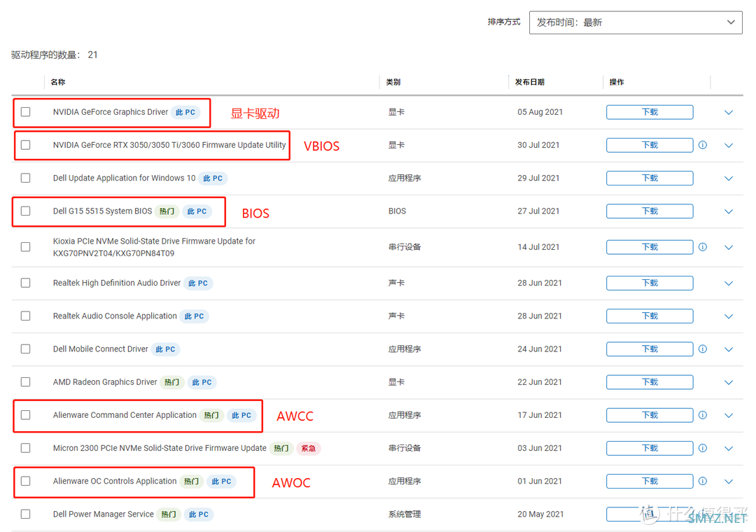Screen dimensions: 756x532
Task: Download the Dell Mobile Connect Driver
Action: (x=650, y=349)
